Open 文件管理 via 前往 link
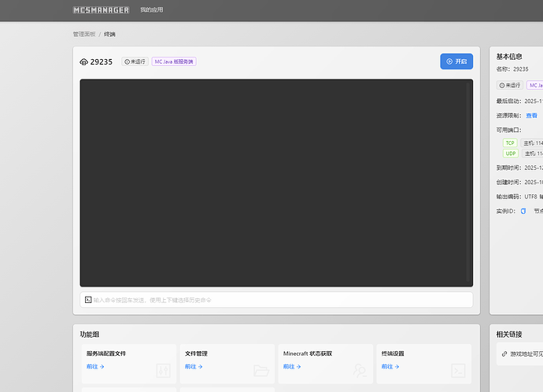The image size is (543, 392). click(194, 367)
